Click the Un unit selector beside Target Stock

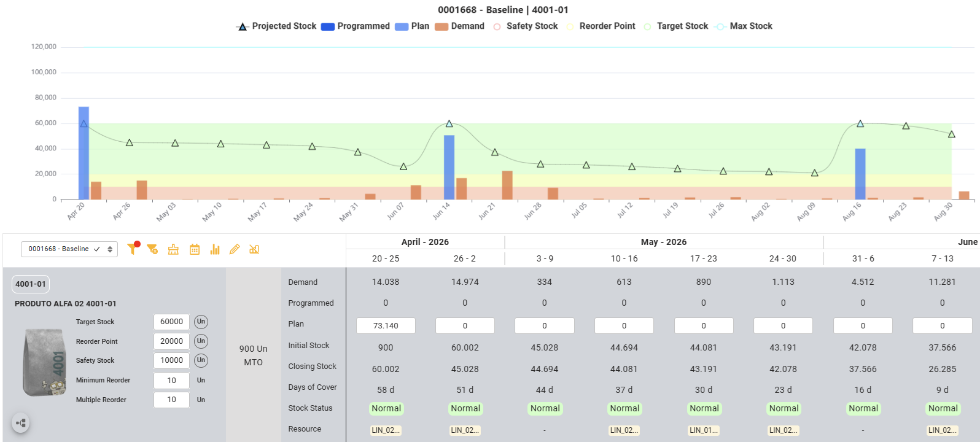201,322
